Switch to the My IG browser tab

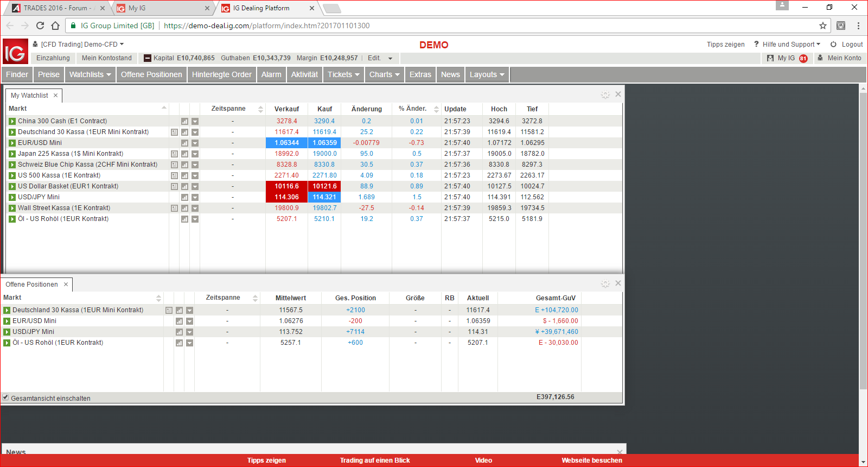coord(163,8)
